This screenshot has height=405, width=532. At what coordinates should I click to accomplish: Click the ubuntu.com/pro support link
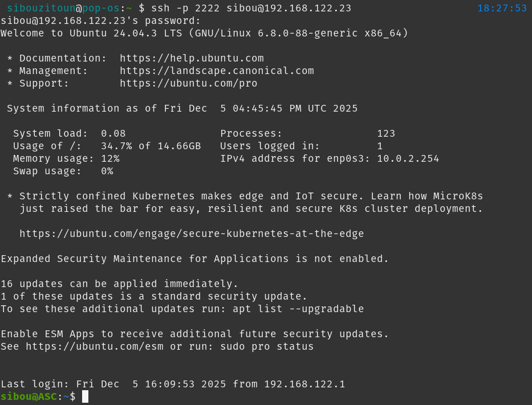pos(188,83)
